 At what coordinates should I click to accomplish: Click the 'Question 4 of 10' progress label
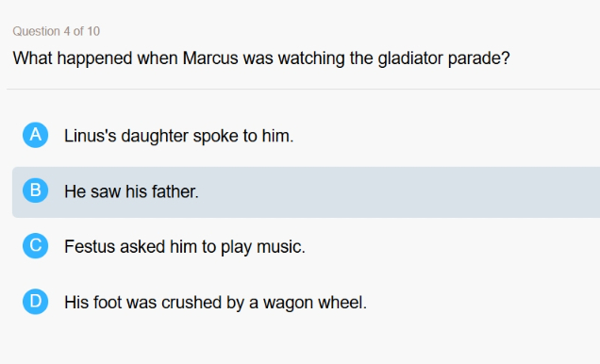(57, 31)
